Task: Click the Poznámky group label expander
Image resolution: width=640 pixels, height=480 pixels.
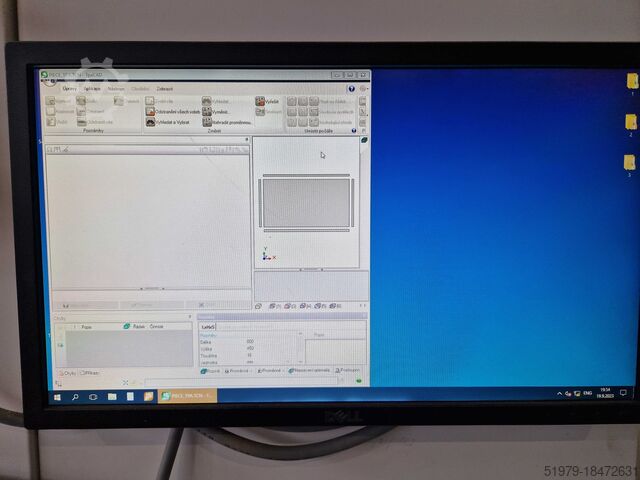Action: tap(94, 130)
